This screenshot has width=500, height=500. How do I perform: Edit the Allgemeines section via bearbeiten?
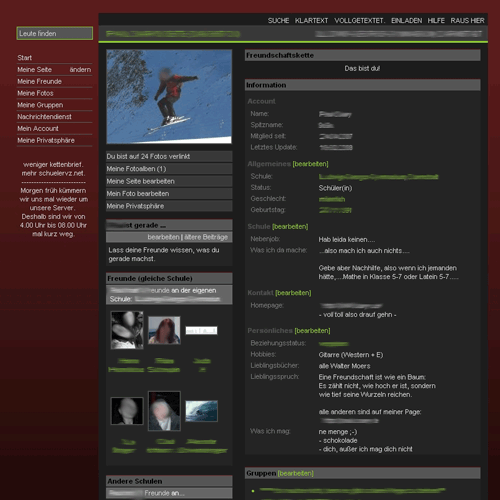tap(310, 164)
